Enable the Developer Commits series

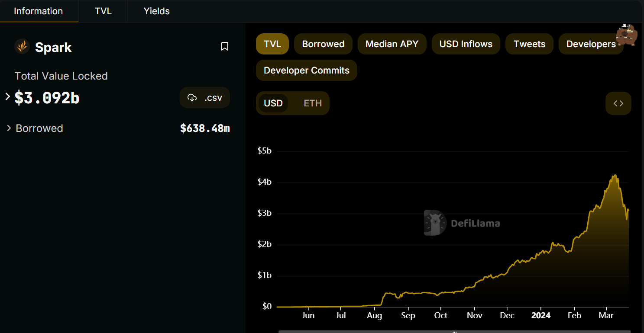point(307,70)
